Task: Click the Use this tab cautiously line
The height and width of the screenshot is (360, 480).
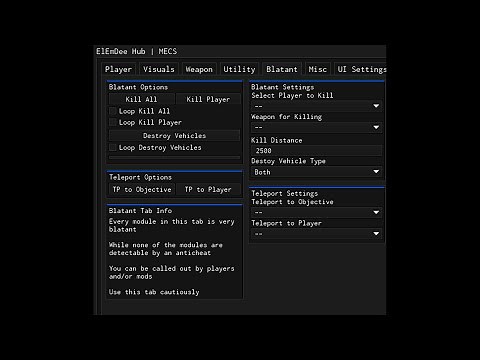Action: click(154, 292)
